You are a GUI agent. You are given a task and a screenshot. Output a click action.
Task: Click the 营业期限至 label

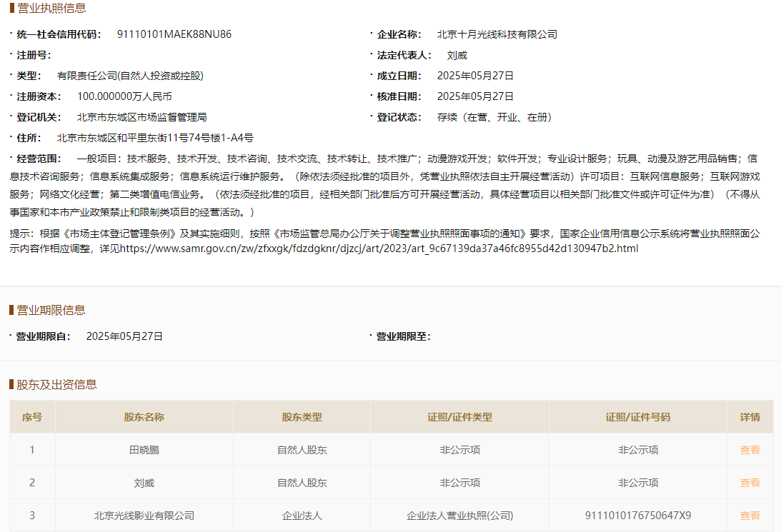coord(404,336)
